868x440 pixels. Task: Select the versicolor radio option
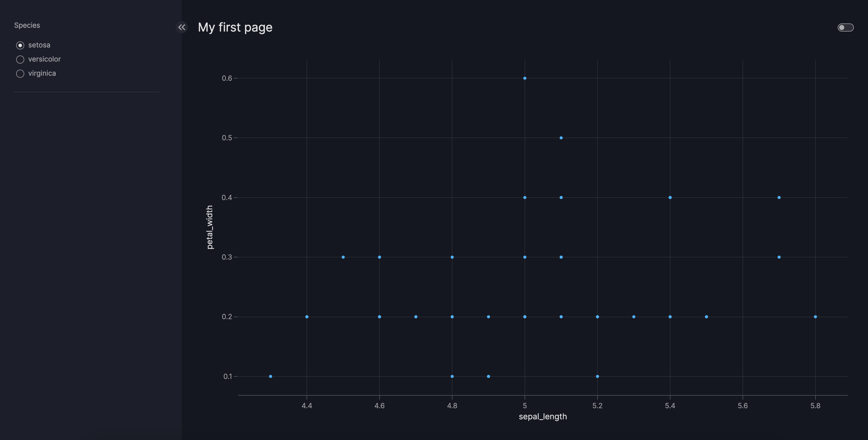pos(20,59)
